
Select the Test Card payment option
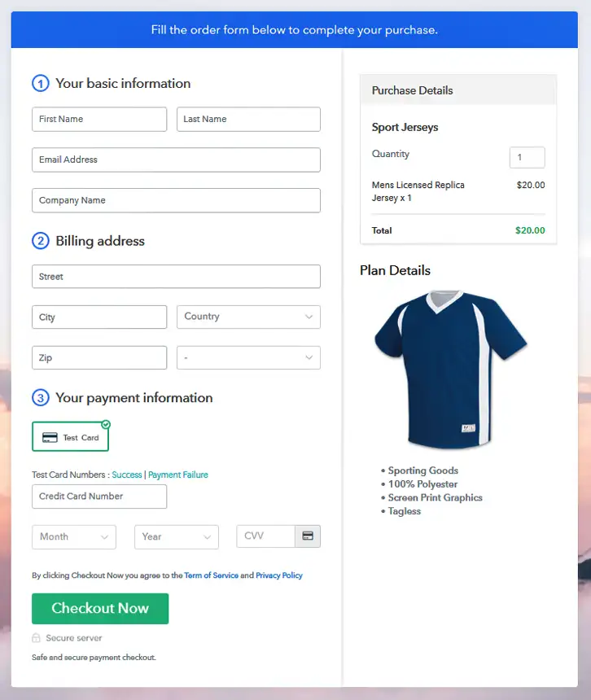71,436
